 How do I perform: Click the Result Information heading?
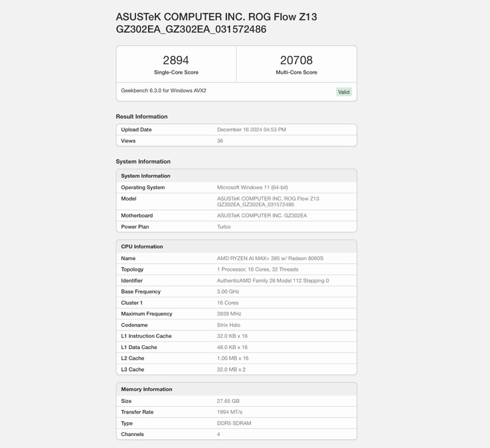click(141, 117)
